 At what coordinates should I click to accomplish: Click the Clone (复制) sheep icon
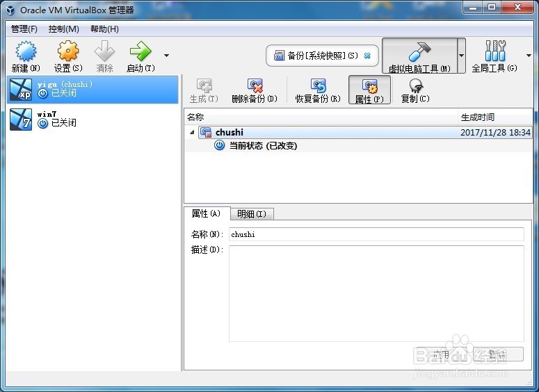(416, 85)
